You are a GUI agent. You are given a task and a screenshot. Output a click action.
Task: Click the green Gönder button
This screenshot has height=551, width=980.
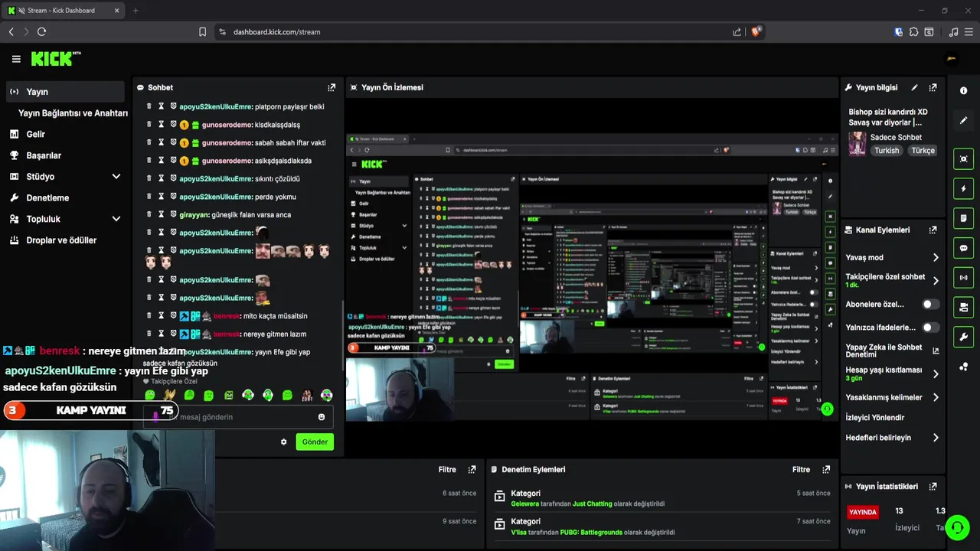coord(315,442)
